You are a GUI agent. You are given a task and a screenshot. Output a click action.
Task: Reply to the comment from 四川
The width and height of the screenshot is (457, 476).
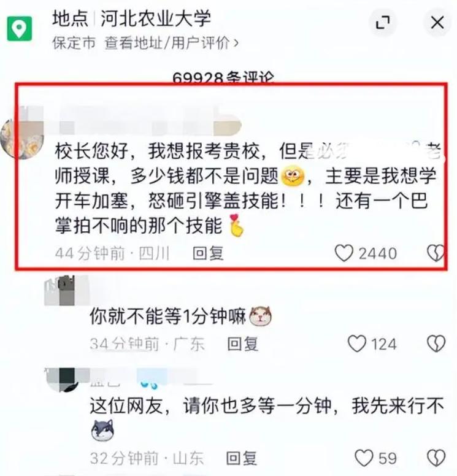pos(209,253)
